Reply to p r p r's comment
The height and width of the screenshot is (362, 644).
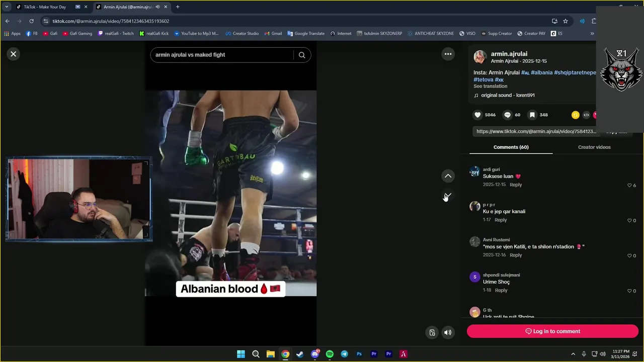point(501,220)
